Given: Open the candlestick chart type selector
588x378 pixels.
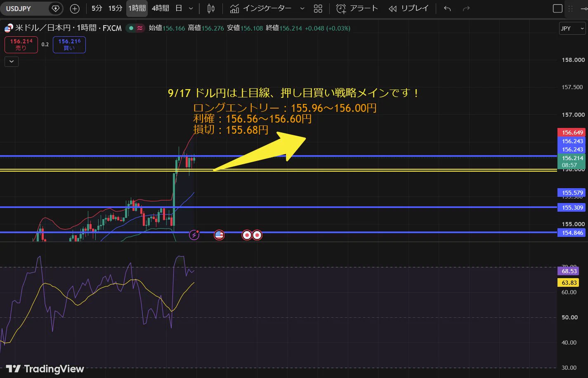Looking at the screenshot, I should (x=211, y=8).
